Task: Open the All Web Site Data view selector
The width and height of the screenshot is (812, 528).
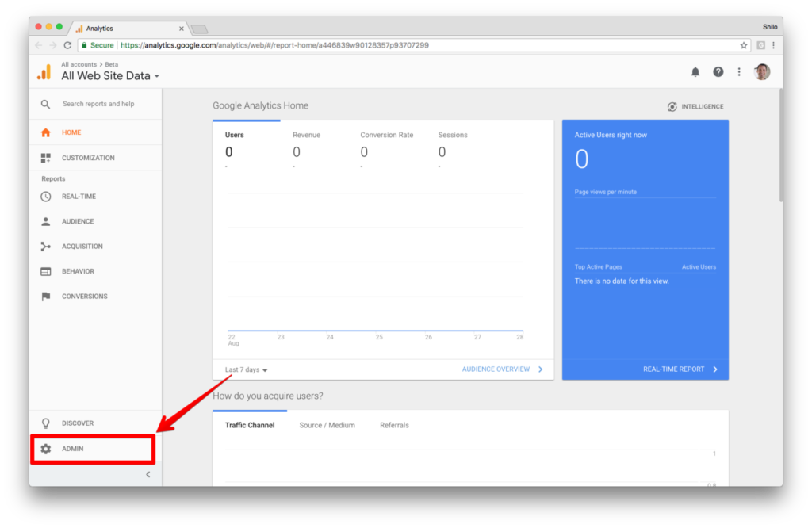Action: click(x=110, y=76)
